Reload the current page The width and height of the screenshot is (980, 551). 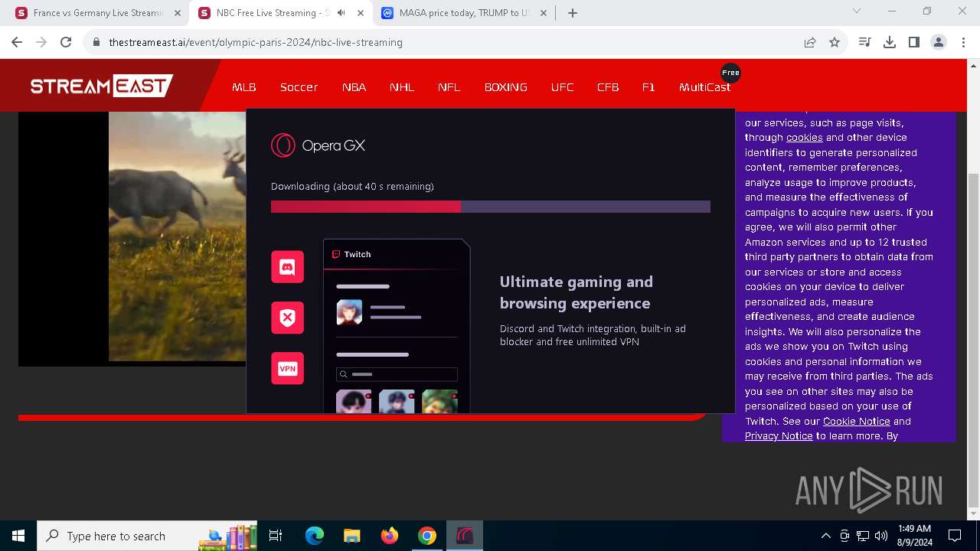click(x=66, y=42)
